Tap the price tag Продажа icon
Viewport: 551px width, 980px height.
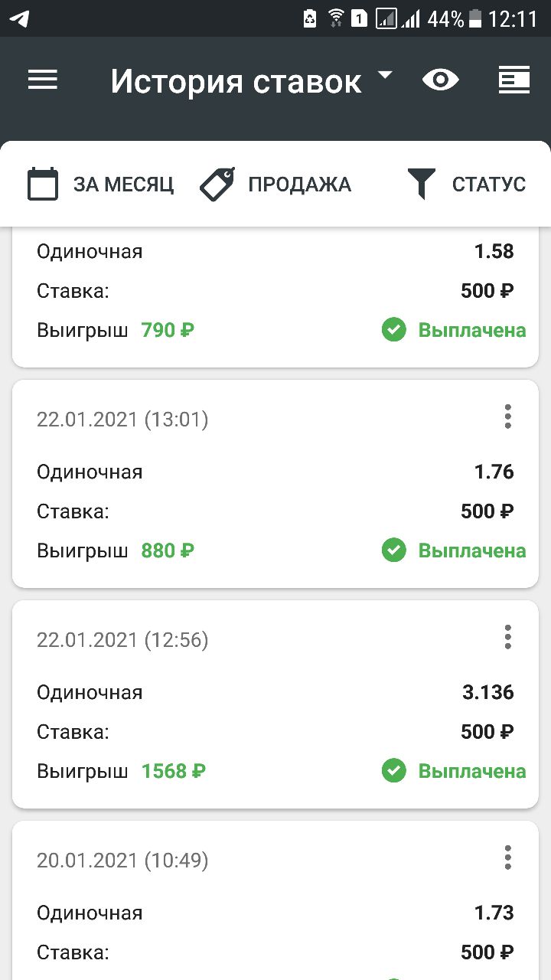(217, 185)
